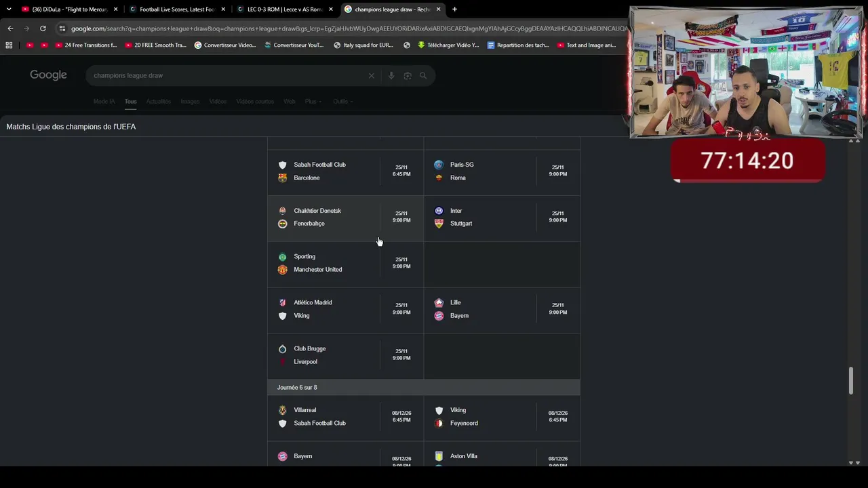Start voice search with the microphone
The image size is (868, 488).
[391, 76]
